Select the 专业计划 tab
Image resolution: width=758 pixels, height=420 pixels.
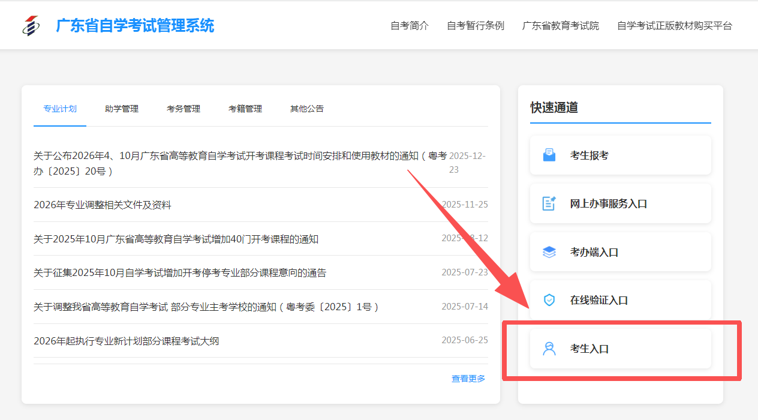[x=60, y=109]
